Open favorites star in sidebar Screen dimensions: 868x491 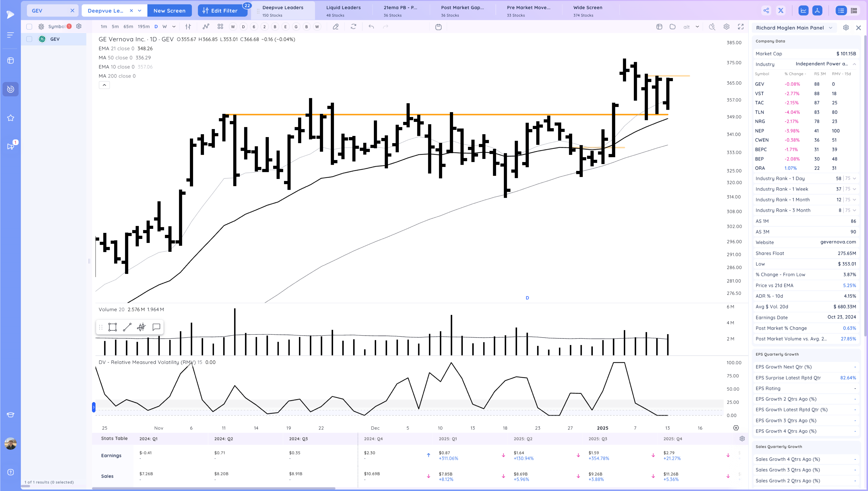tap(10, 118)
